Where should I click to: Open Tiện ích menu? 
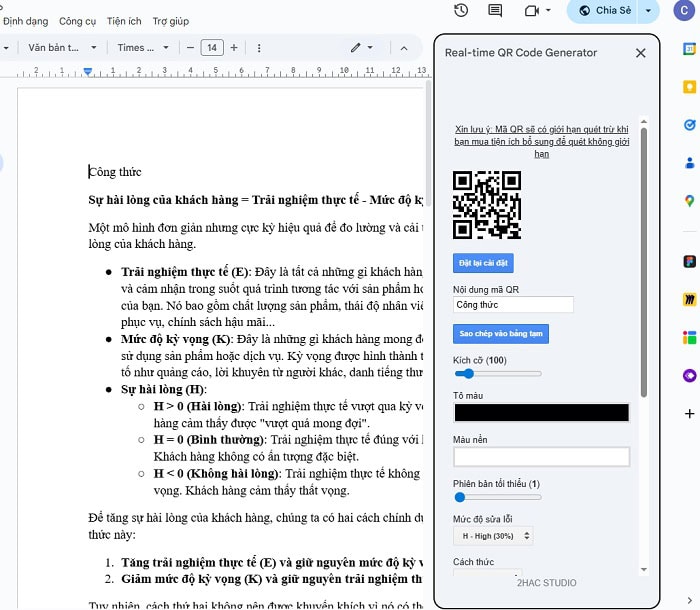(x=124, y=21)
